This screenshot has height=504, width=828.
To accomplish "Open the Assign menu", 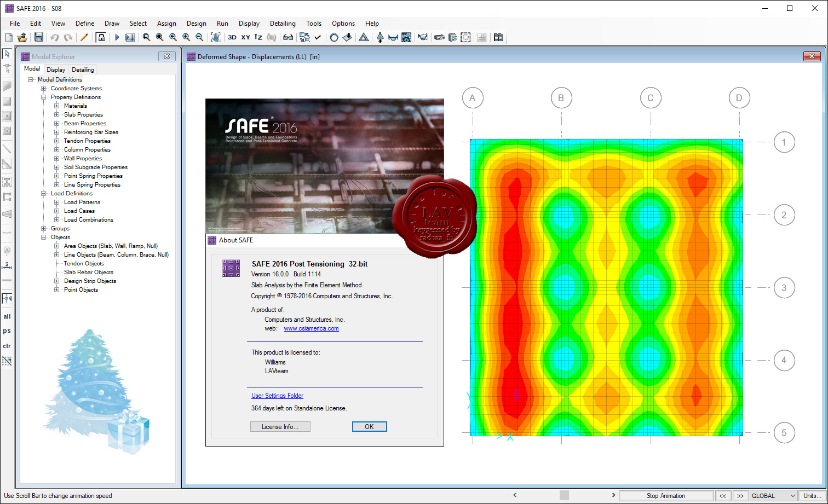I will coord(166,24).
